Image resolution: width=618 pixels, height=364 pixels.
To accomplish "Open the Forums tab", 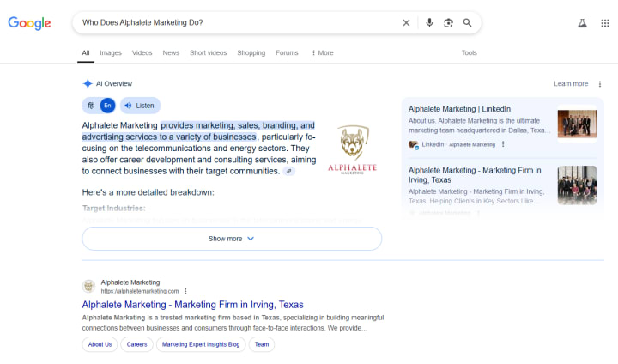I will [x=287, y=53].
